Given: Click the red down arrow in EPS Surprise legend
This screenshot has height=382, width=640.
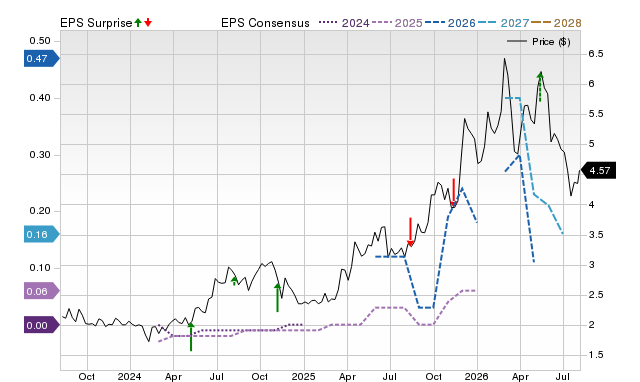Looking at the screenshot, I should coord(148,22).
